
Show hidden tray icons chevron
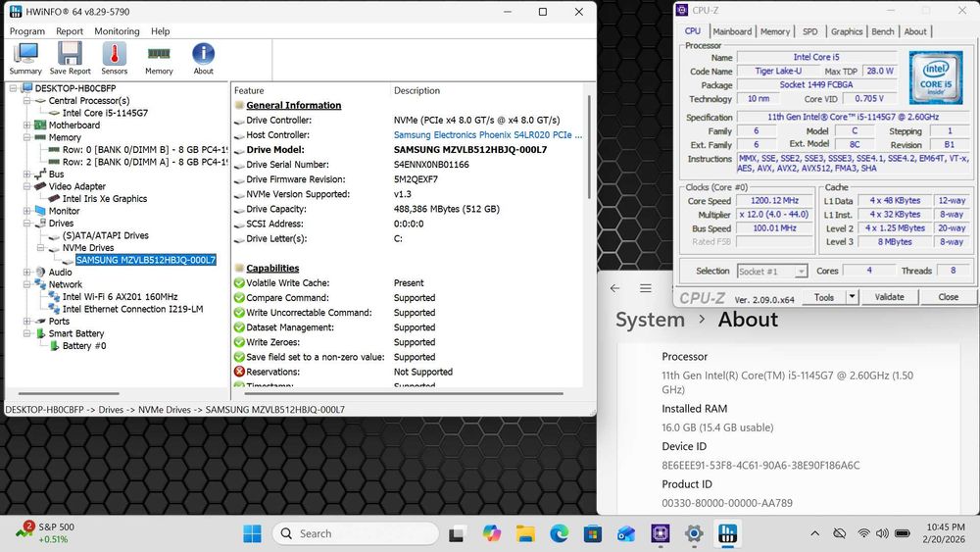tap(815, 533)
